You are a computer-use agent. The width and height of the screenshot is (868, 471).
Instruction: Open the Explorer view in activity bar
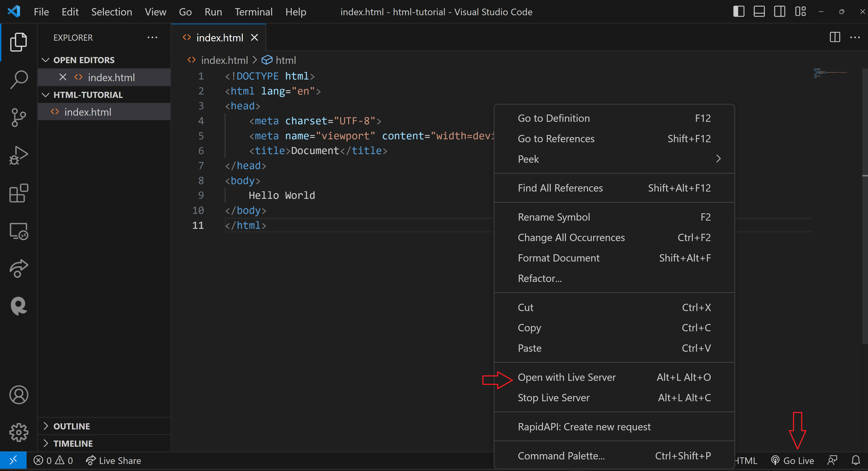(x=18, y=42)
